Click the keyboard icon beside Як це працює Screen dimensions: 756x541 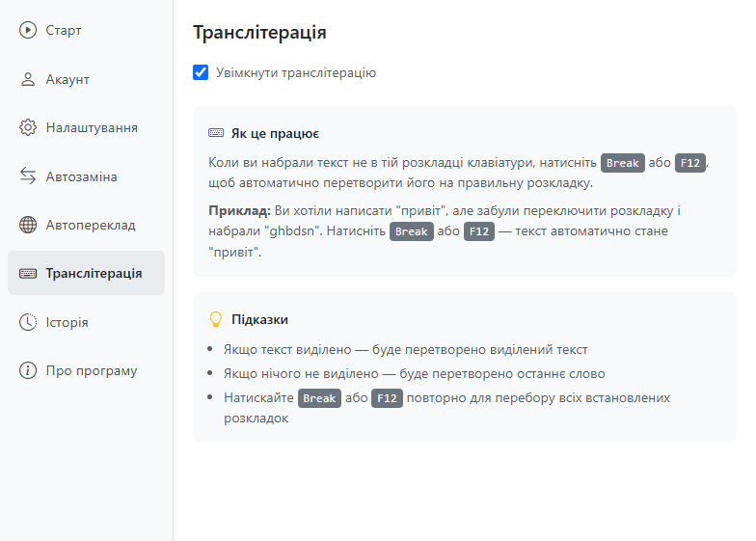click(x=216, y=133)
